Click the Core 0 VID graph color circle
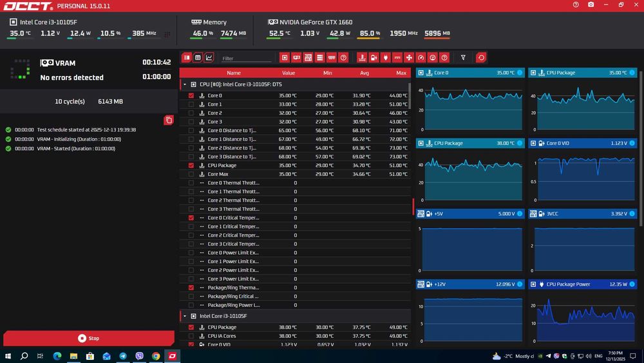This screenshot has height=363, width=644. coord(632,143)
